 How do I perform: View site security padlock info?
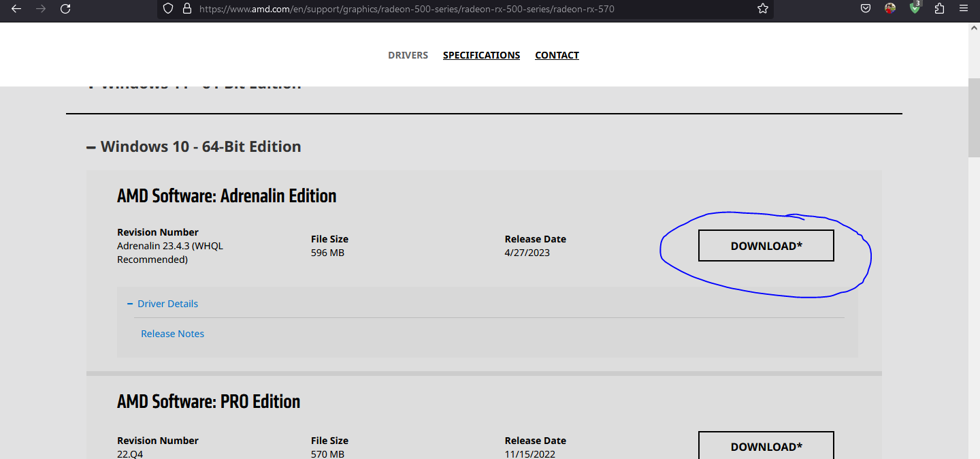[x=187, y=9]
